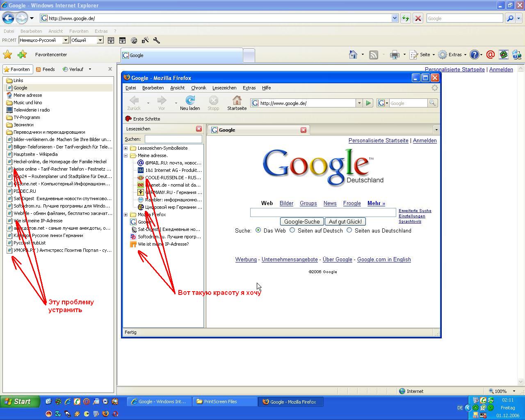525x420 pixels.
Task: Click Firefox Startseite home button
Action: click(x=237, y=103)
